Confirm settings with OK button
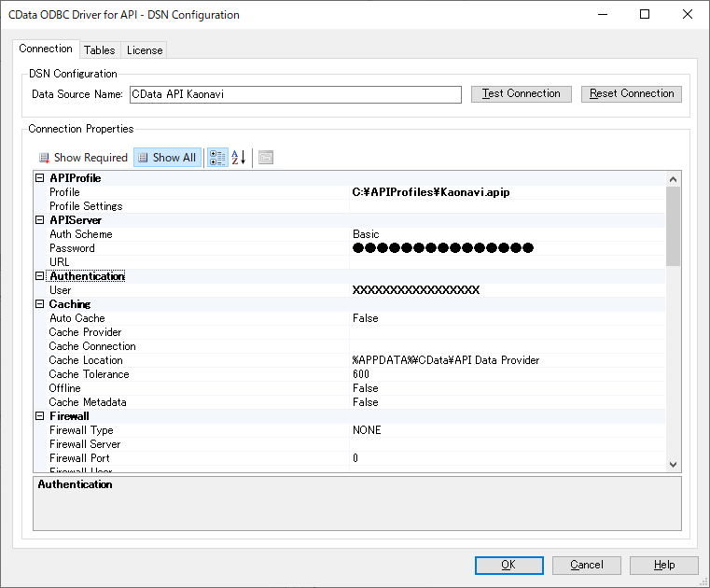Image resolution: width=710 pixels, height=588 pixels. (x=509, y=565)
